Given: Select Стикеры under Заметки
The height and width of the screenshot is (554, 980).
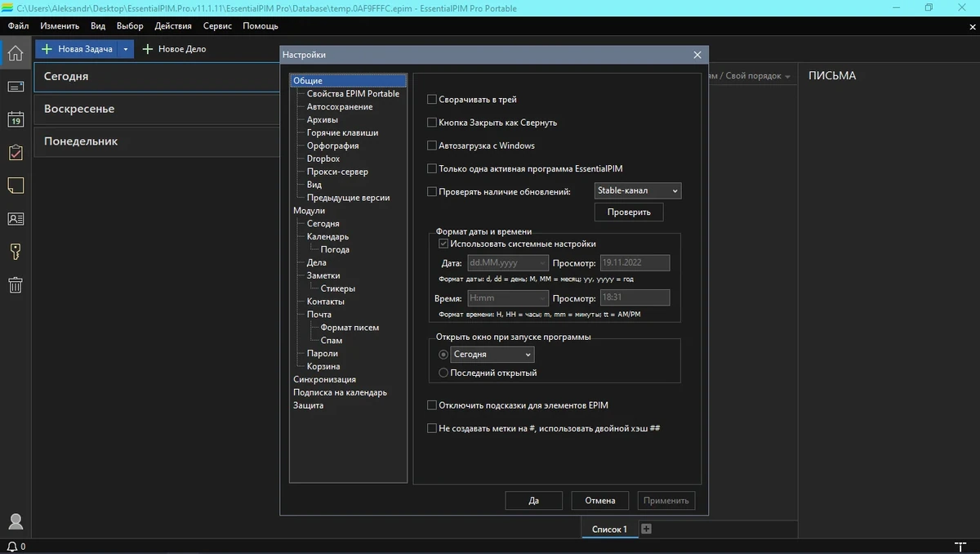Looking at the screenshot, I should pos(338,288).
